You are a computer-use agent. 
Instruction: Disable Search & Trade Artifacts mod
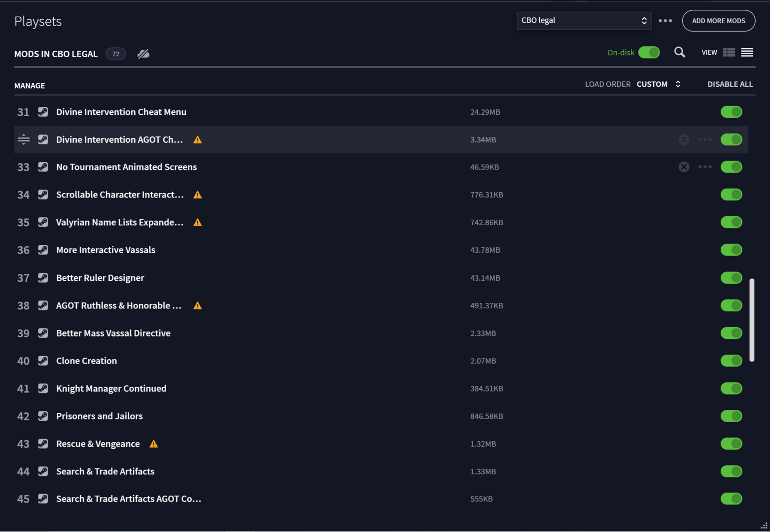tap(731, 471)
